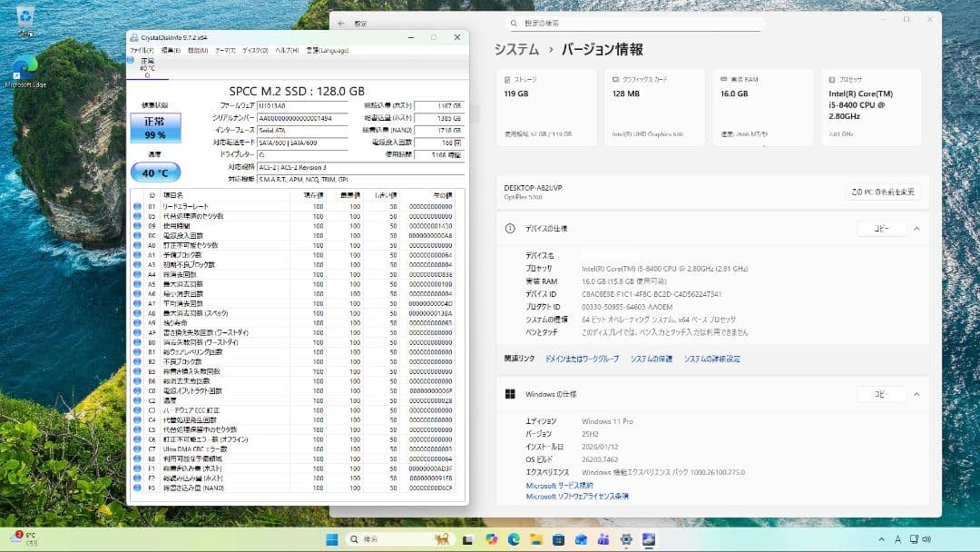The width and height of the screenshot is (980, 552).
Task: Open ドメインまたはワークグループ link
Action: [582, 359]
